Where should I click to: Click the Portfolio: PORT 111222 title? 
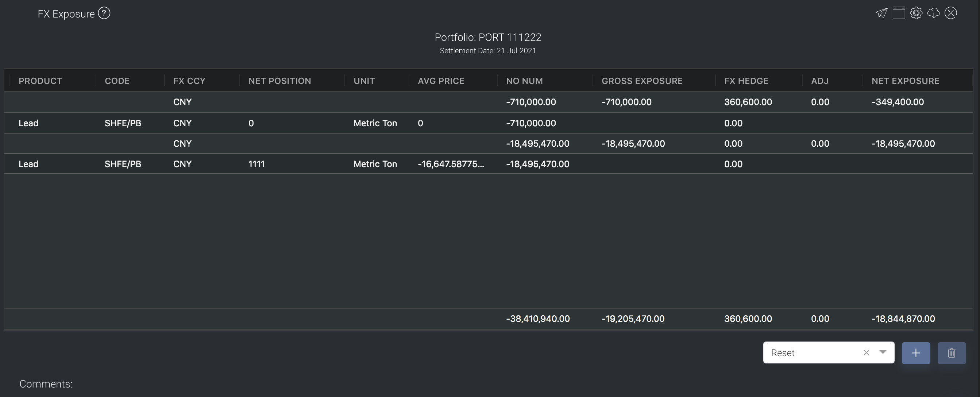488,37
